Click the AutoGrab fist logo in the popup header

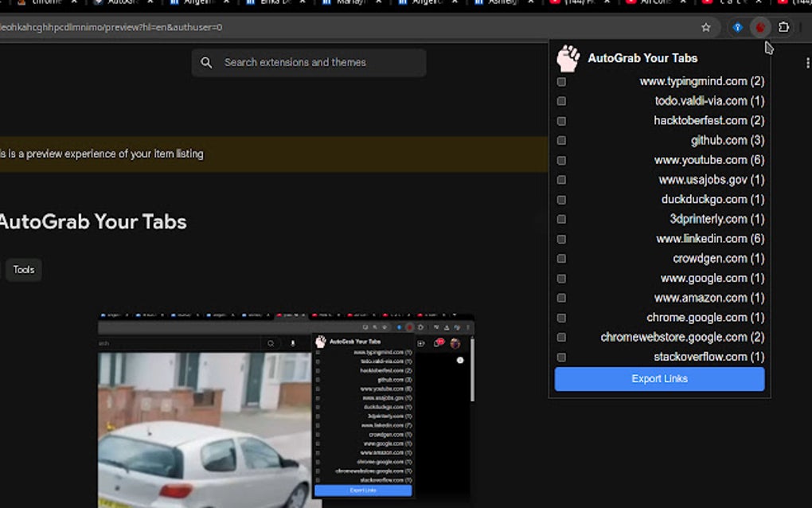[568, 57]
